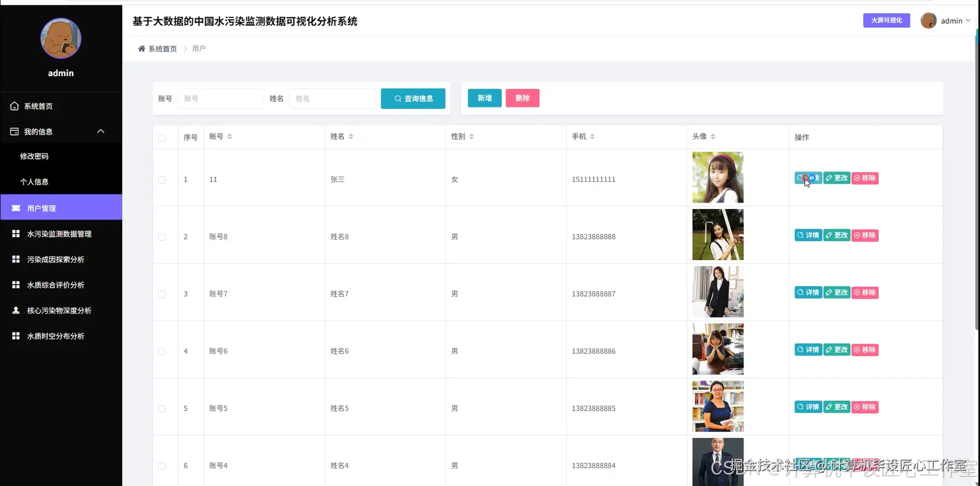Open 核心污染物深度分析 menu item
The width and height of the screenshot is (980, 486).
pyautogui.click(x=61, y=310)
